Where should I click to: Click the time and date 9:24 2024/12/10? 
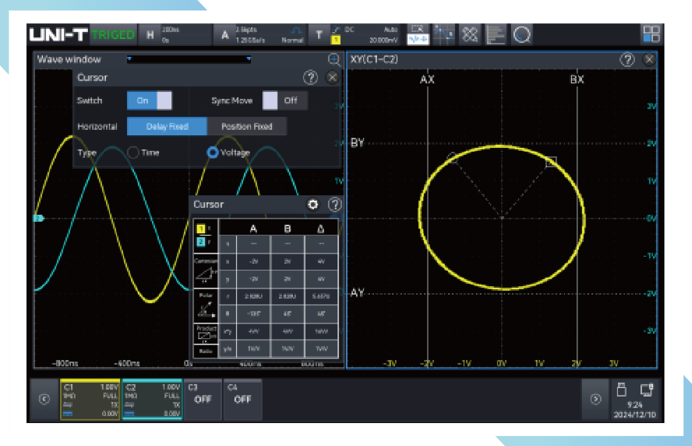pyautogui.click(x=635, y=410)
